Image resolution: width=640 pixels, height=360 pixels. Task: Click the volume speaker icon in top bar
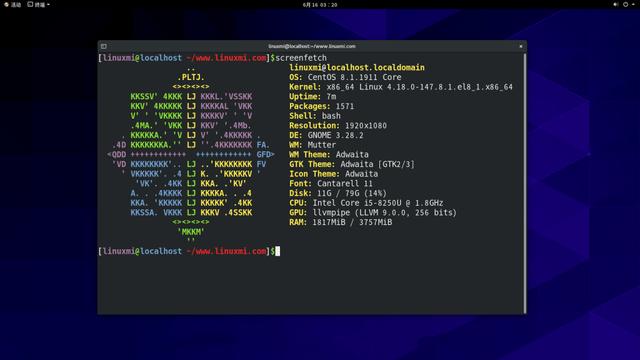coord(616,4)
